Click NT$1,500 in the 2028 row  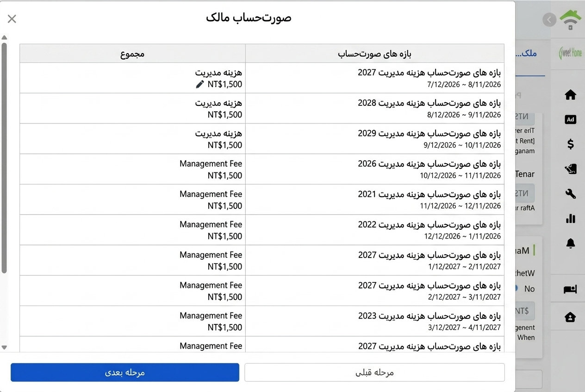[225, 115]
